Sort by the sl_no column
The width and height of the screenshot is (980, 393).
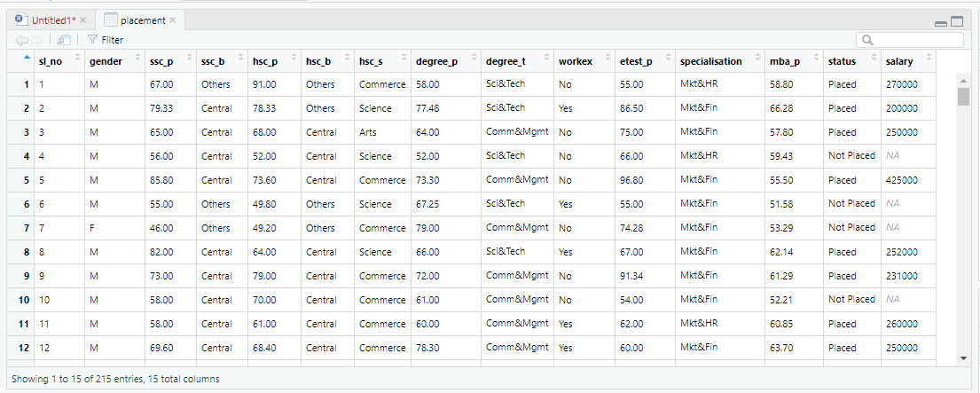[59, 61]
